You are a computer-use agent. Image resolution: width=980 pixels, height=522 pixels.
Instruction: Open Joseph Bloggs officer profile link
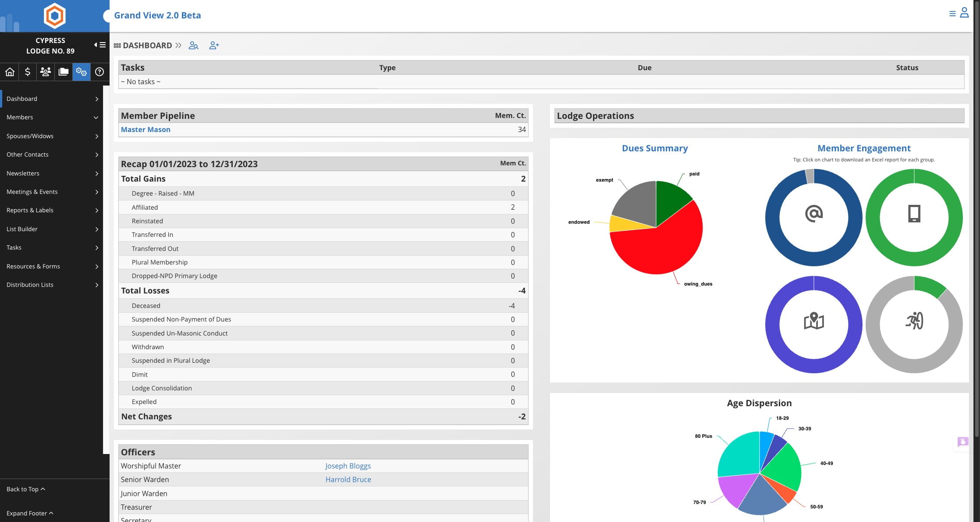(348, 466)
